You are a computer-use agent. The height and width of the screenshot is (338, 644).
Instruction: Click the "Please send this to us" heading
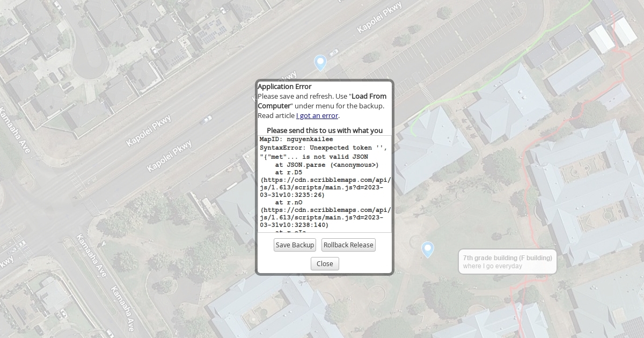click(325, 130)
